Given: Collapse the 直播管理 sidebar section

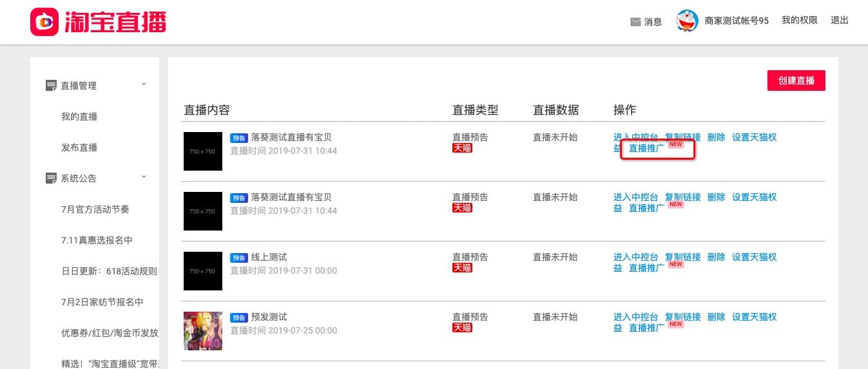Looking at the screenshot, I should (x=144, y=84).
